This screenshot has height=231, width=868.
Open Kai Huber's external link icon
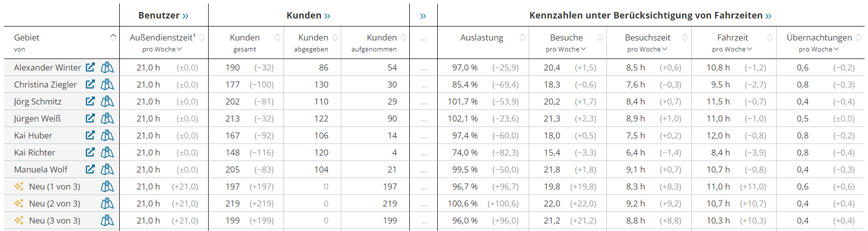[x=90, y=135]
